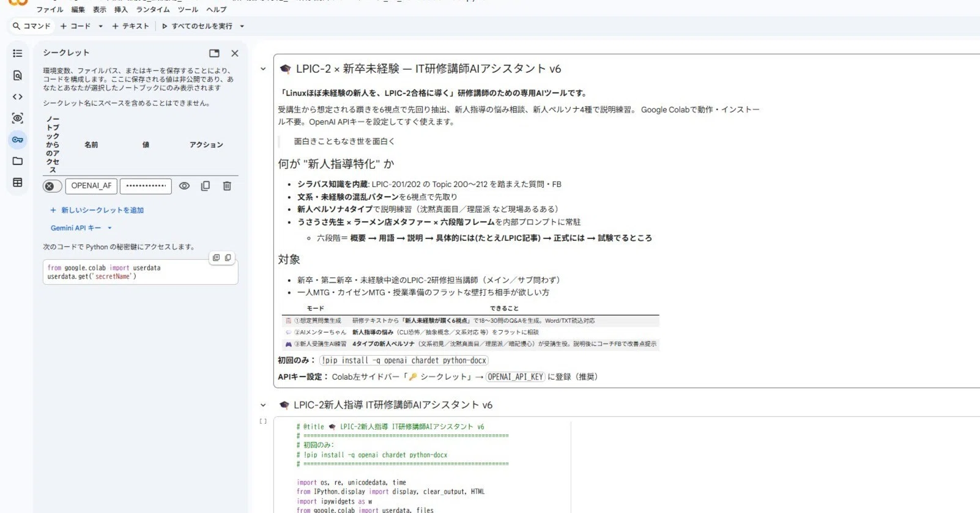980x513 pixels.
Task: Run all cells with すべてのセルを実行
Action: click(197, 26)
